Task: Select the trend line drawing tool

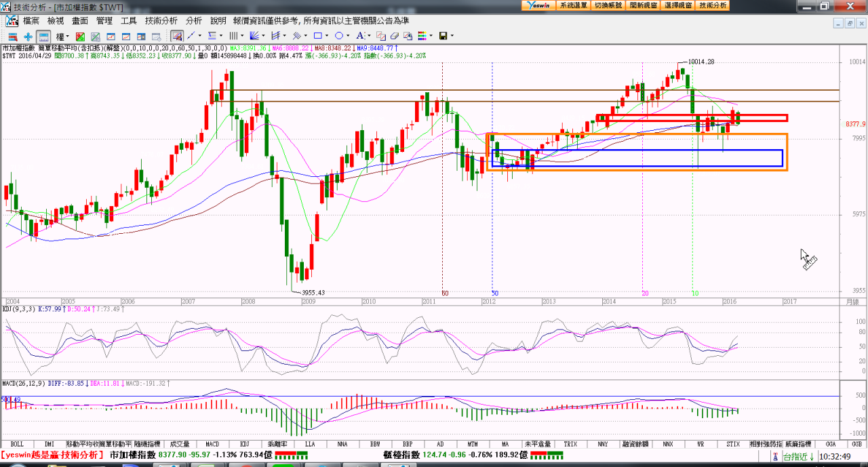Action: coord(191,36)
